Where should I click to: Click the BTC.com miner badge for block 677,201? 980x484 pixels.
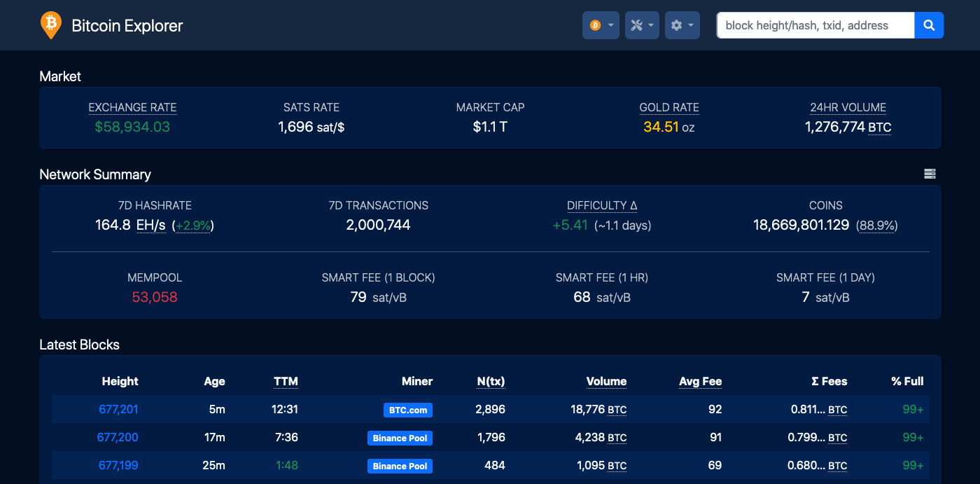407,410
